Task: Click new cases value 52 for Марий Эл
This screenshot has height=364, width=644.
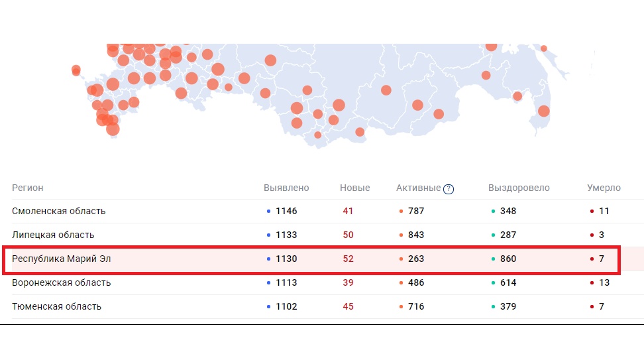Action: click(x=348, y=259)
